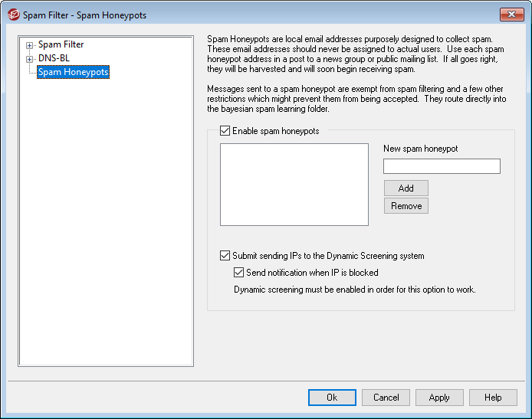Click the Spam Filter app icon in title bar

tap(13, 15)
